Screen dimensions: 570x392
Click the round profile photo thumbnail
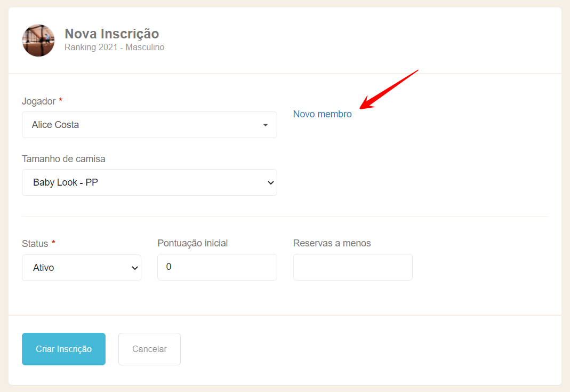[x=38, y=41]
